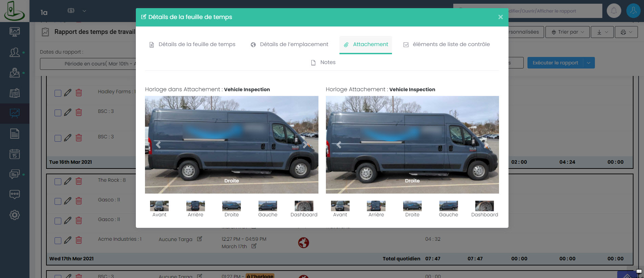The image size is (644, 278).
Task: Click the notification bell icon
Action: point(614,11)
